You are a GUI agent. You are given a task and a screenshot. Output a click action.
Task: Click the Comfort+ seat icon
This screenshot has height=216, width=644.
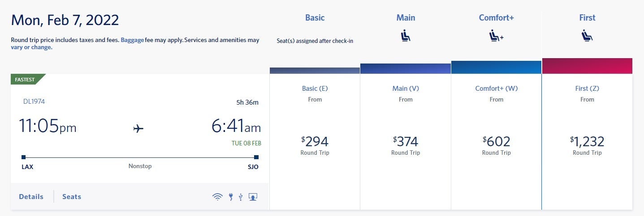(x=496, y=35)
